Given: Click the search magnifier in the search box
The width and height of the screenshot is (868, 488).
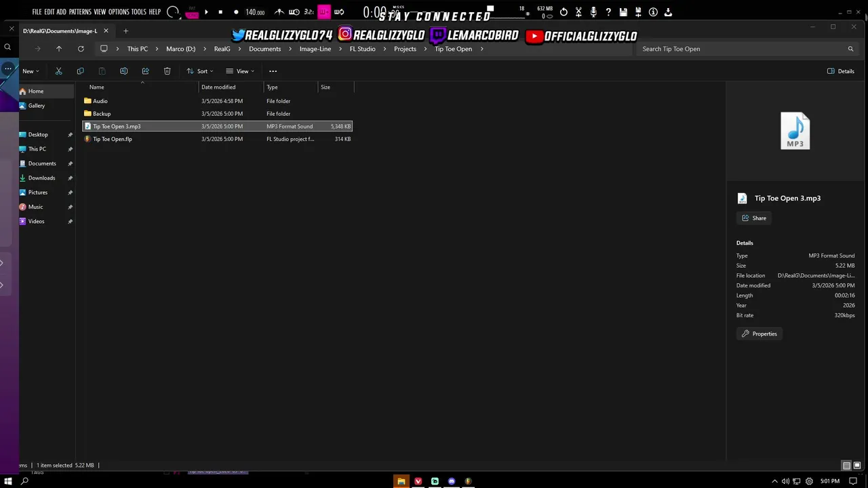Looking at the screenshot, I should (x=850, y=49).
